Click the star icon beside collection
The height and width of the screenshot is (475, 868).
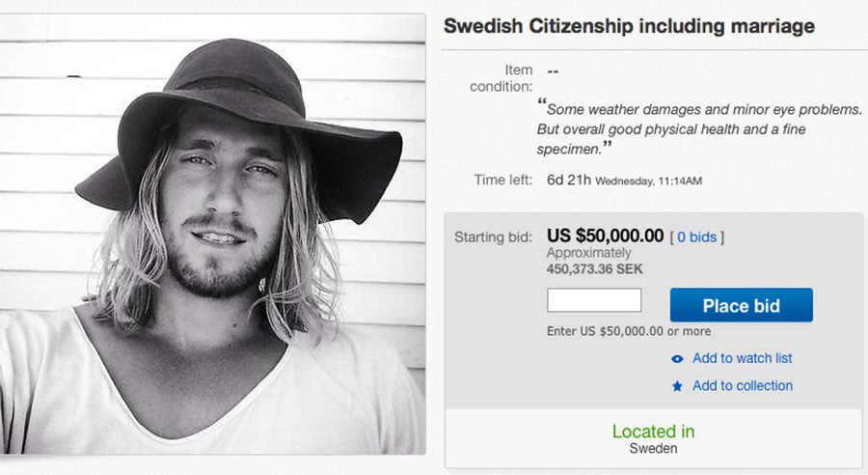tap(677, 386)
